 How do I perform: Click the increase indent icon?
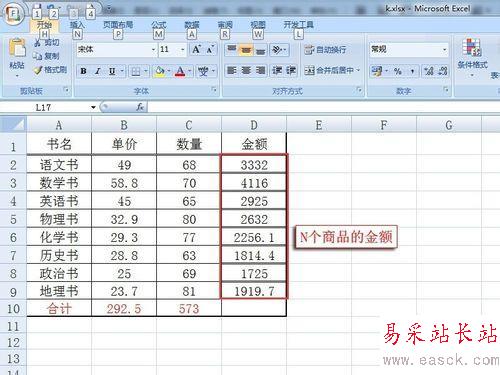coord(291,71)
